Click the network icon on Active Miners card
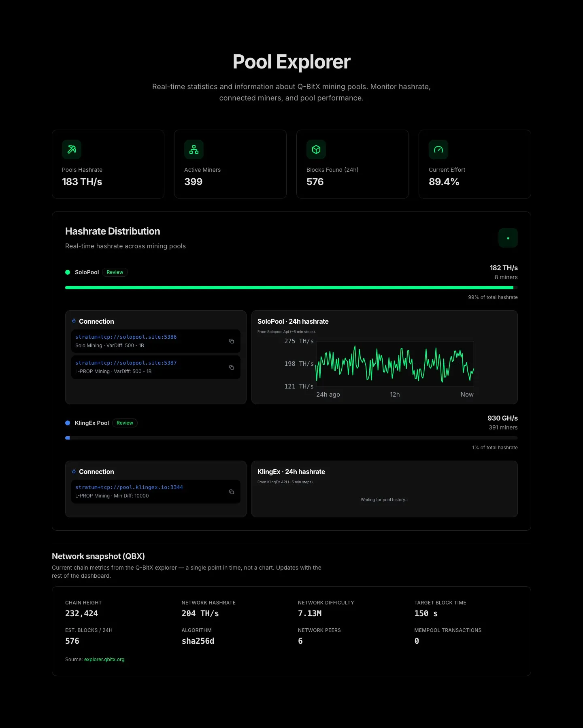This screenshot has height=728, width=583. [194, 149]
